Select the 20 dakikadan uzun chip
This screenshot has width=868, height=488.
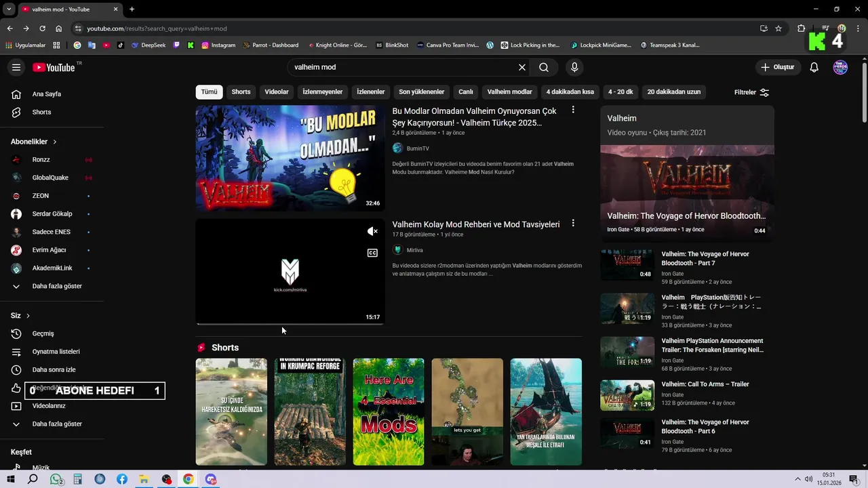pos(674,92)
